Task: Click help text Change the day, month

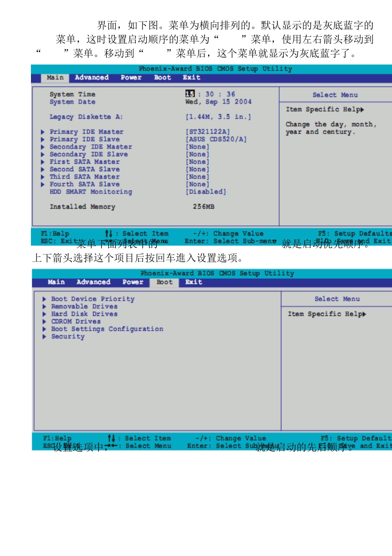Action: point(331,125)
